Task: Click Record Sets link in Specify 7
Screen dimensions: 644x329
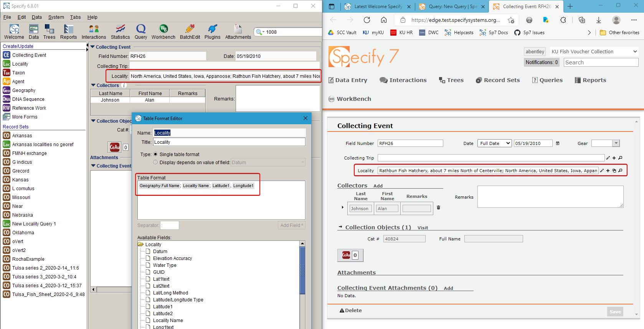Action: 498,80
